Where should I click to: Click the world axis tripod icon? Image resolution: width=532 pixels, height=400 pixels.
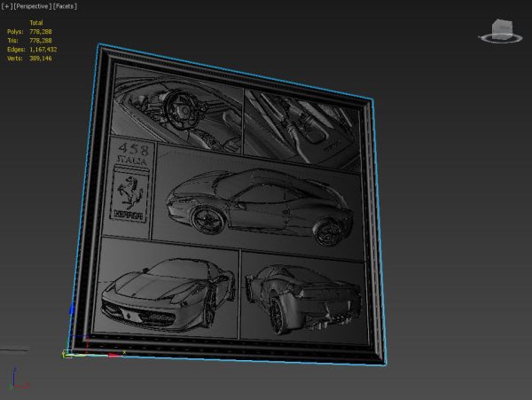(x=19, y=379)
